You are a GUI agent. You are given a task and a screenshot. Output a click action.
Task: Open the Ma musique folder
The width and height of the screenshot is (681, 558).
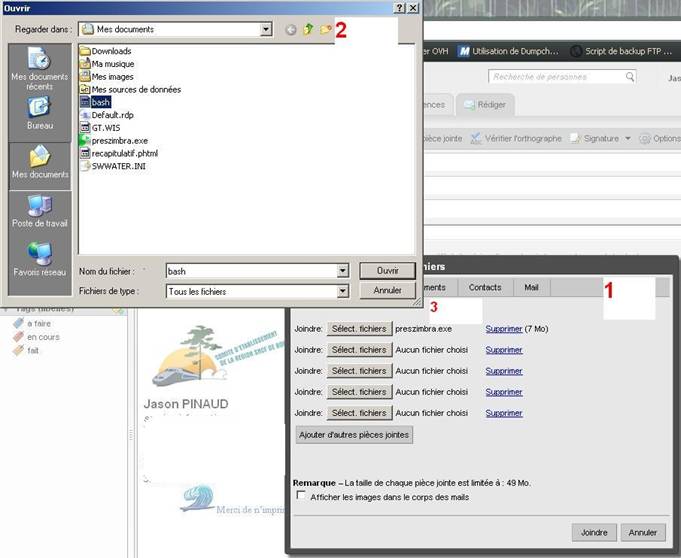tap(107, 64)
